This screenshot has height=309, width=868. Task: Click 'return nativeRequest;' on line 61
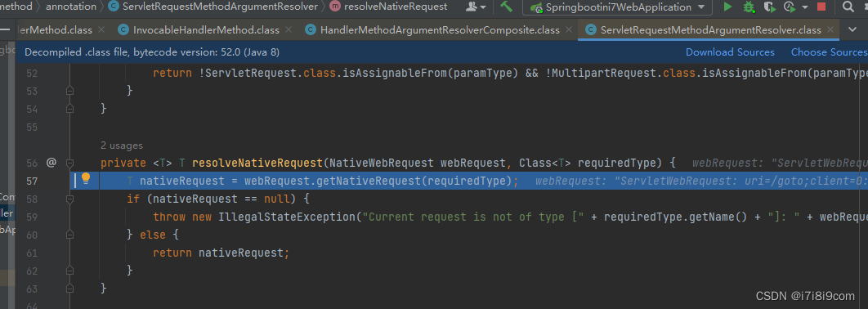click(221, 253)
